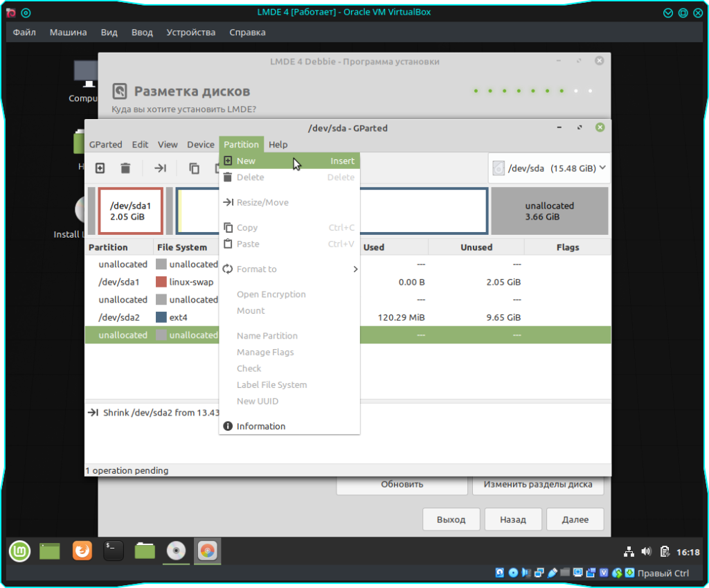709x588 pixels.
Task: Open the GParted Help menu
Action: [278, 145]
